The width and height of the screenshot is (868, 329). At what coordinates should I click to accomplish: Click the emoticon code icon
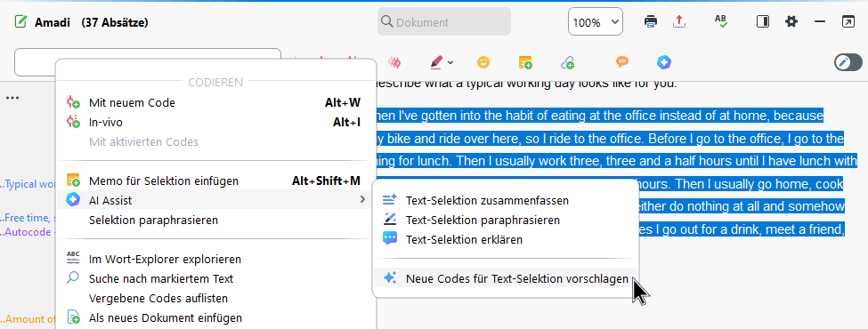coord(483,62)
